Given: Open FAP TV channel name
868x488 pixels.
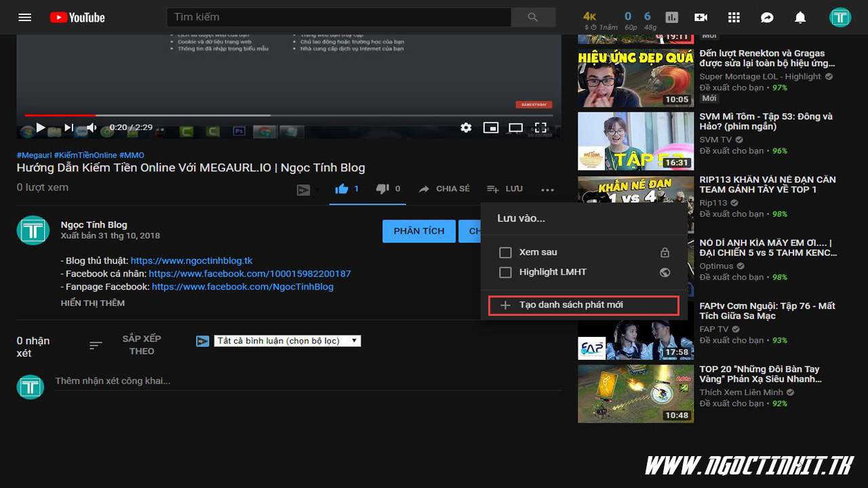Looking at the screenshot, I should pyautogui.click(x=714, y=329).
